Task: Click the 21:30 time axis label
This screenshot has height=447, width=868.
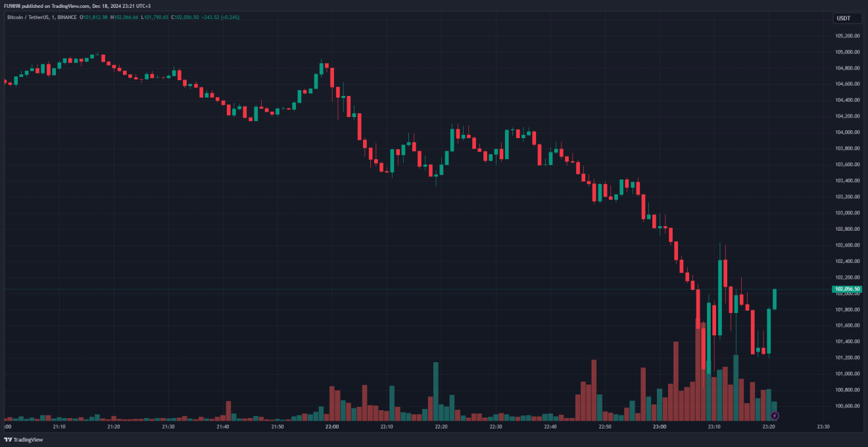Action: (168, 427)
